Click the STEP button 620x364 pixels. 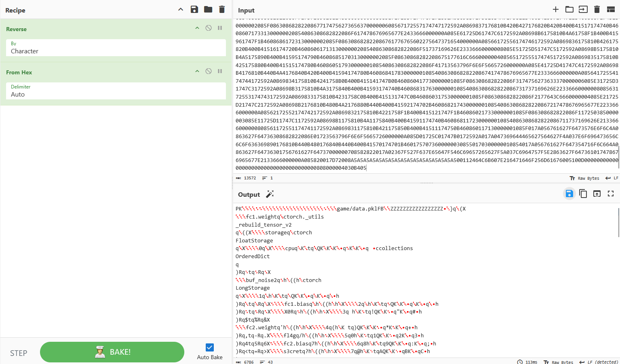[x=19, y=353]
